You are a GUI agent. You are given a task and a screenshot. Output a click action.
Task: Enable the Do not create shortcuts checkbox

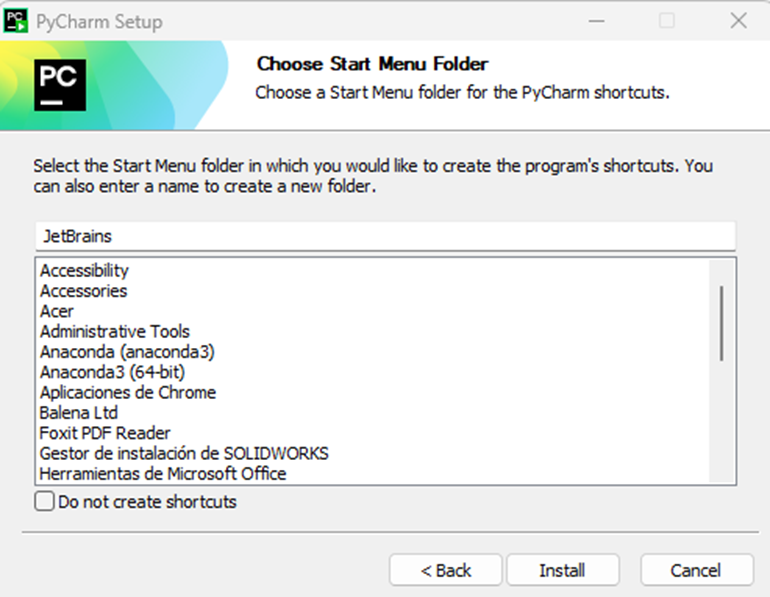(45, 502)
